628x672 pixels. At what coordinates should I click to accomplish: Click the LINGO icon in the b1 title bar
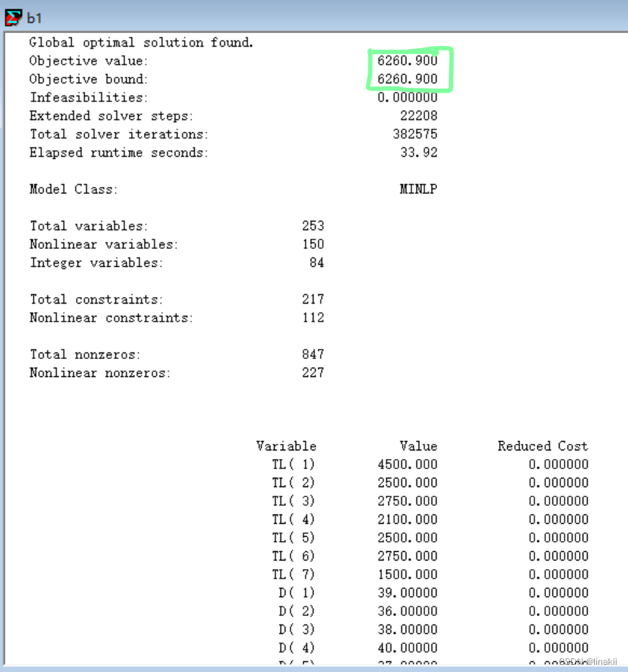13,17
